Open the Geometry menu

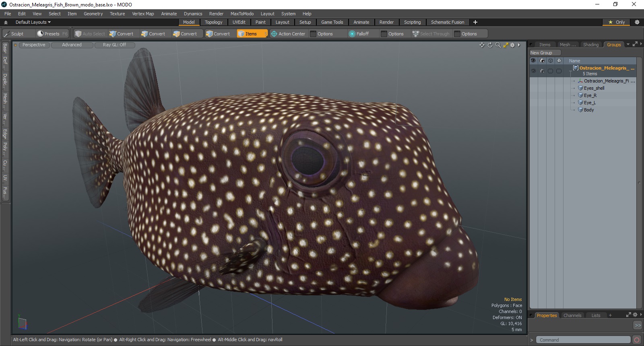tap(93, 14)
